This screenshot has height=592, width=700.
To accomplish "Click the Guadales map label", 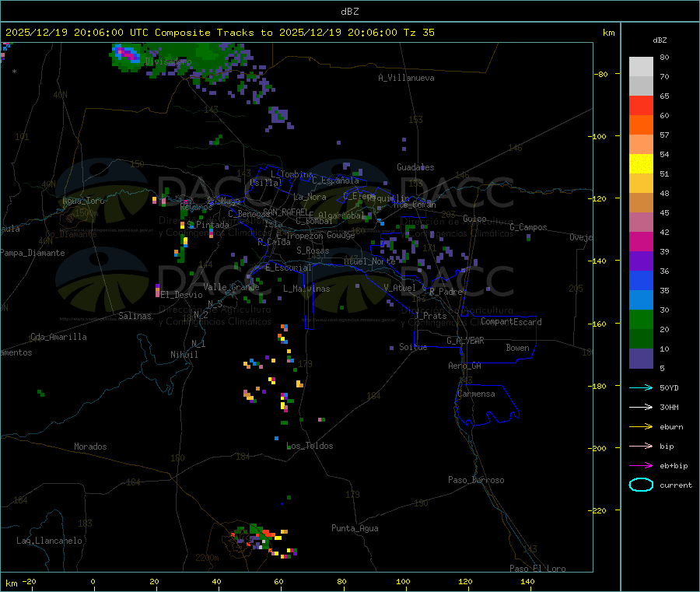I will (415, 167).
